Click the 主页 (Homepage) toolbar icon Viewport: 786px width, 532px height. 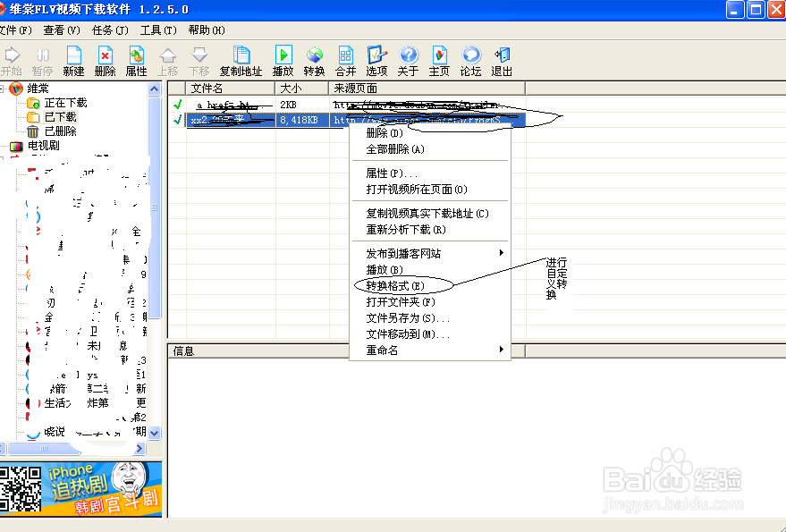[440, 61]
